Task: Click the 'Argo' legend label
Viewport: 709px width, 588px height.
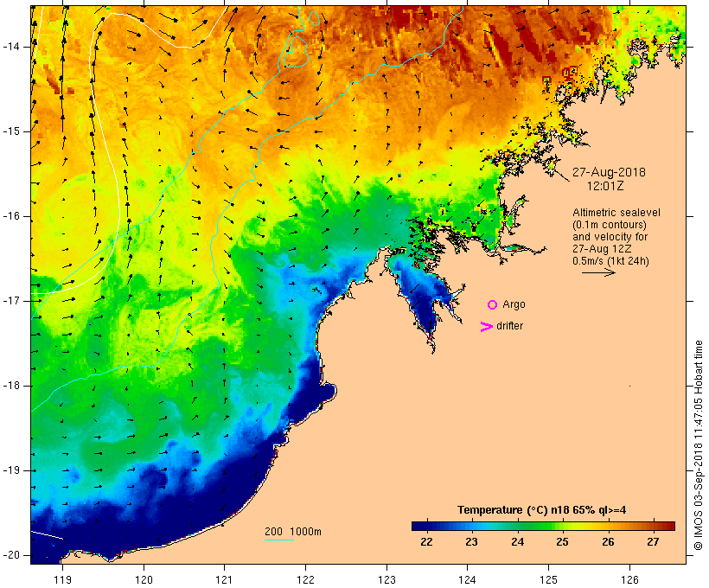Action: 514,304
